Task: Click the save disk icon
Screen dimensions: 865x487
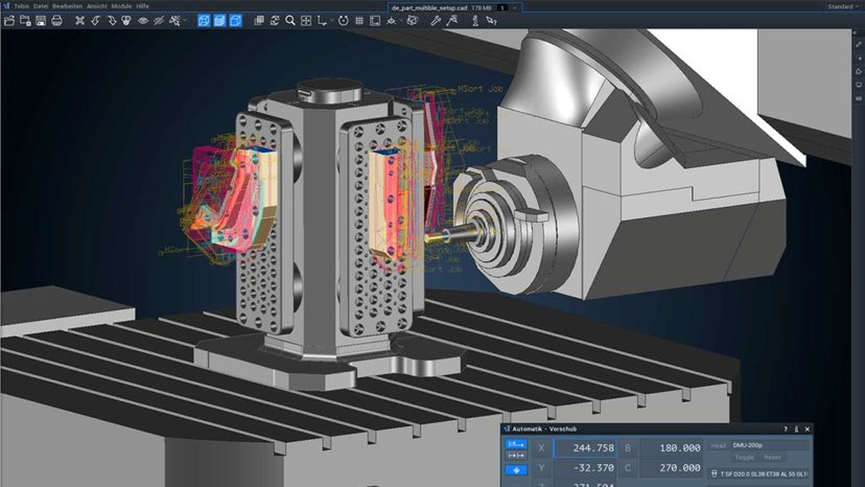Action: (x=41, y=21)
